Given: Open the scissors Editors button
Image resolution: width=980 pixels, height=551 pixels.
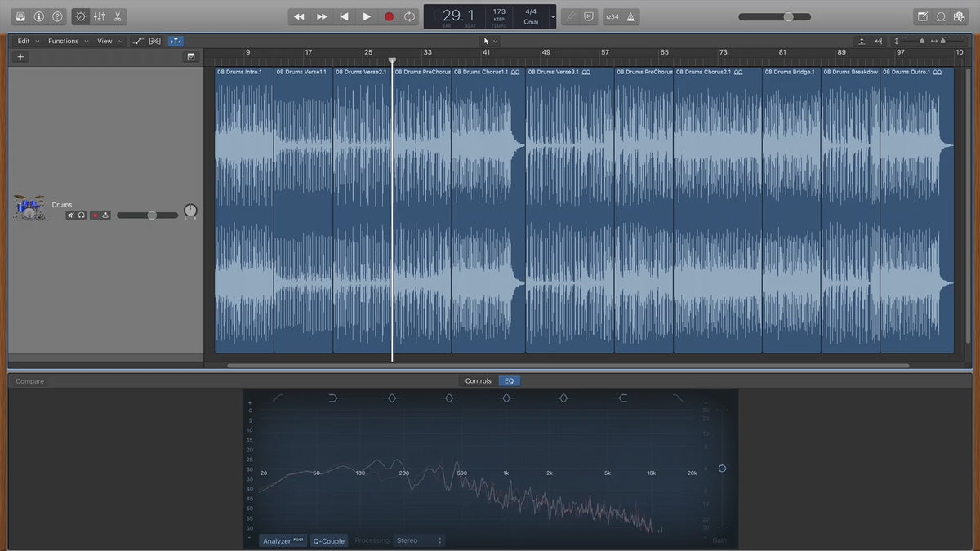Looking at the screenshot, I should pyautogui.click(x=118, y=16).
